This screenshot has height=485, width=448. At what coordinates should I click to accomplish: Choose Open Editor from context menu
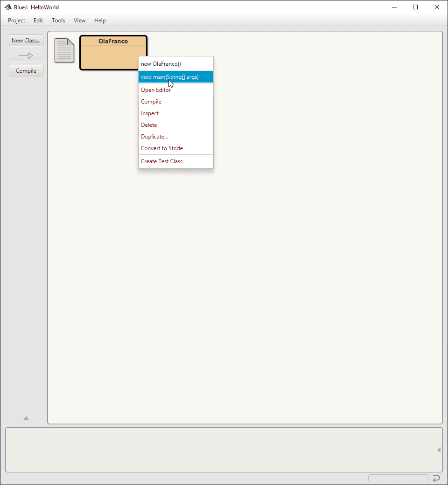tap(156, 90)
